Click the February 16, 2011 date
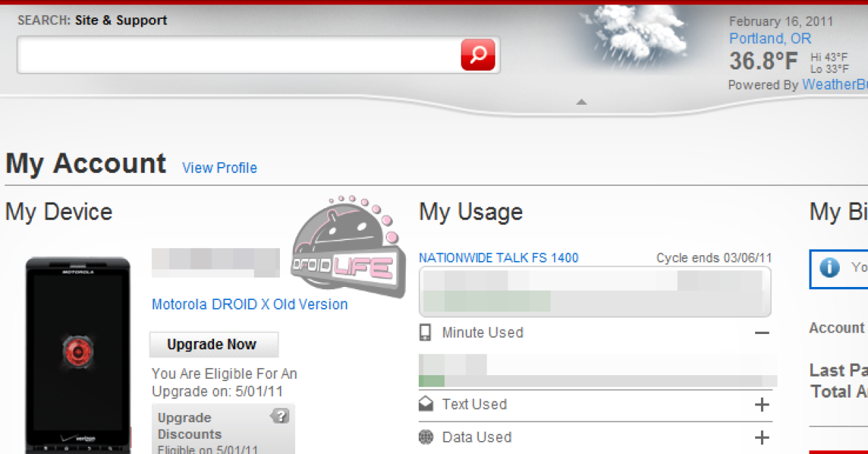Viewport: 868px width, 454px height. point(781,22)
